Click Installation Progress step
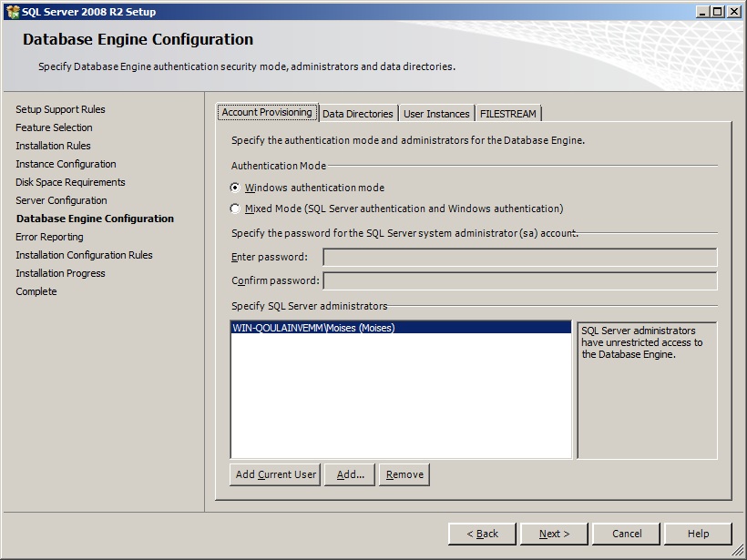The width and height of the screenshot is (747, 560). pos(60,273)
